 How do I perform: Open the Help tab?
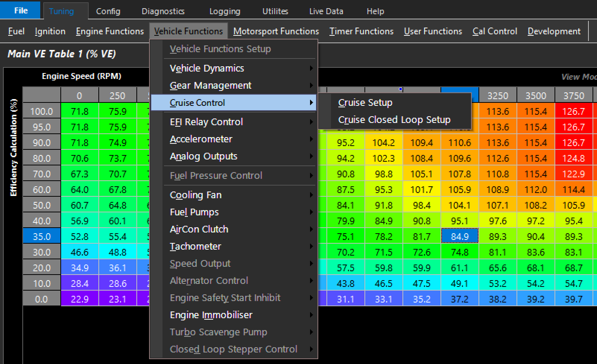375,11
